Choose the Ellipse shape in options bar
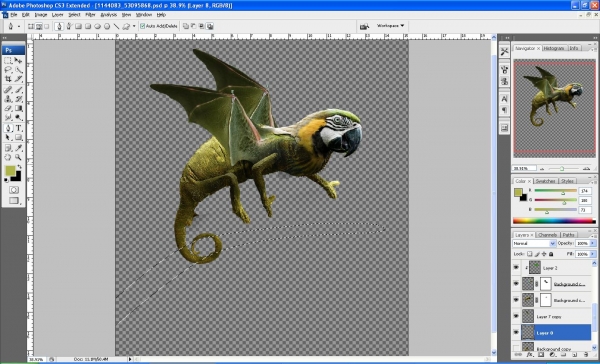The height and width of the screenshot is (364, 600). [97, 26]
